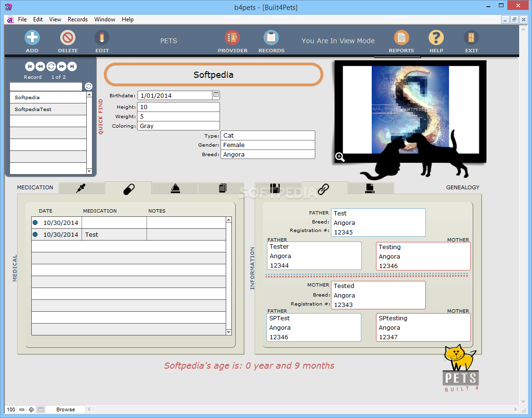Select medication row with Test entry
The width and height of the screenshot is (532, 418).
[x=128, y=235]
